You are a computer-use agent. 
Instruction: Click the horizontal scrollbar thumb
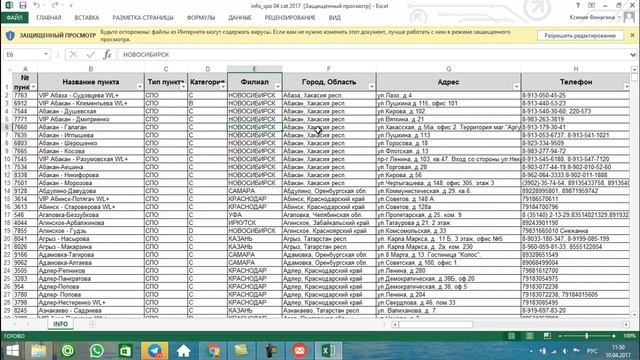[436, 324]
